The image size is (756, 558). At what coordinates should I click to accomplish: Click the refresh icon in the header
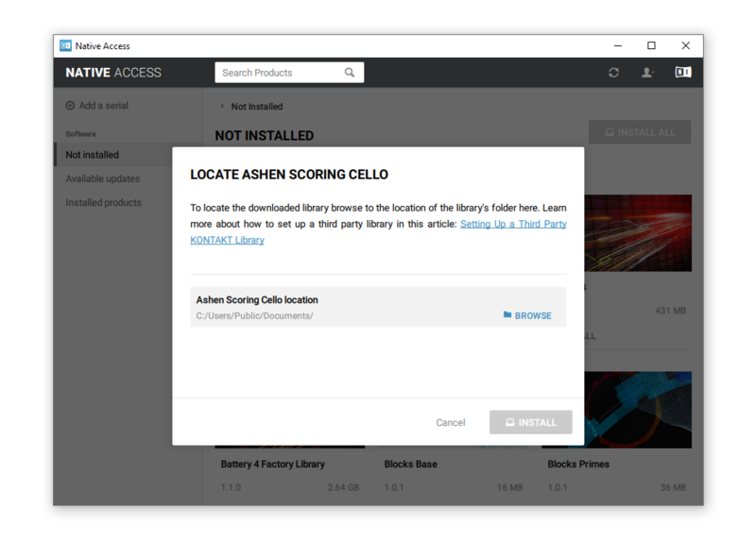tap(613, 73)
